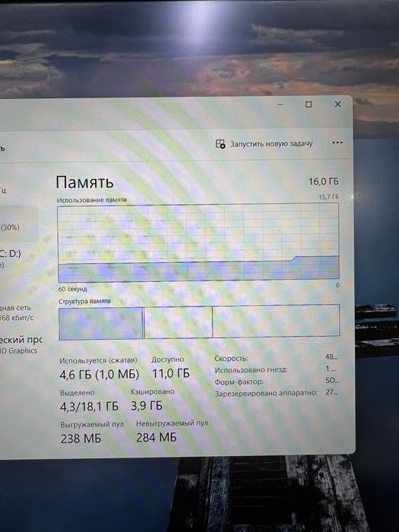The width and height of the screenshot is (399, 532).
Task: Click the Использовано гнезд label
Action: point(251,370)
